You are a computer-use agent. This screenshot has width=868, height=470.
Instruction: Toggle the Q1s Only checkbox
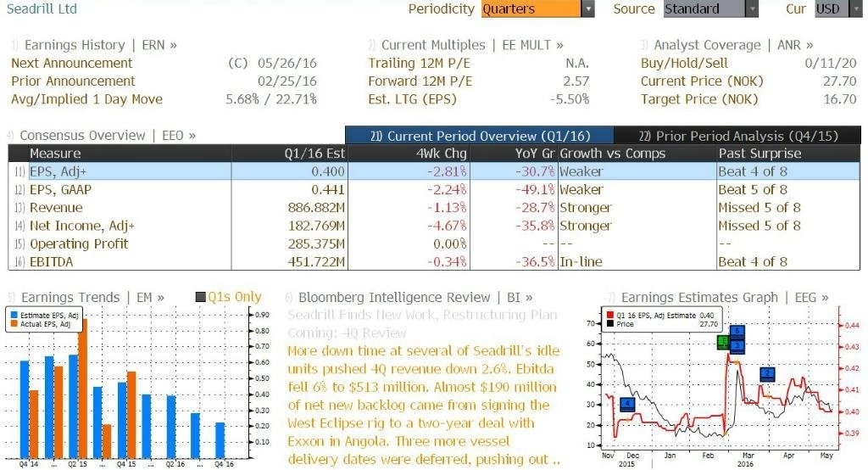pos(201,297)
